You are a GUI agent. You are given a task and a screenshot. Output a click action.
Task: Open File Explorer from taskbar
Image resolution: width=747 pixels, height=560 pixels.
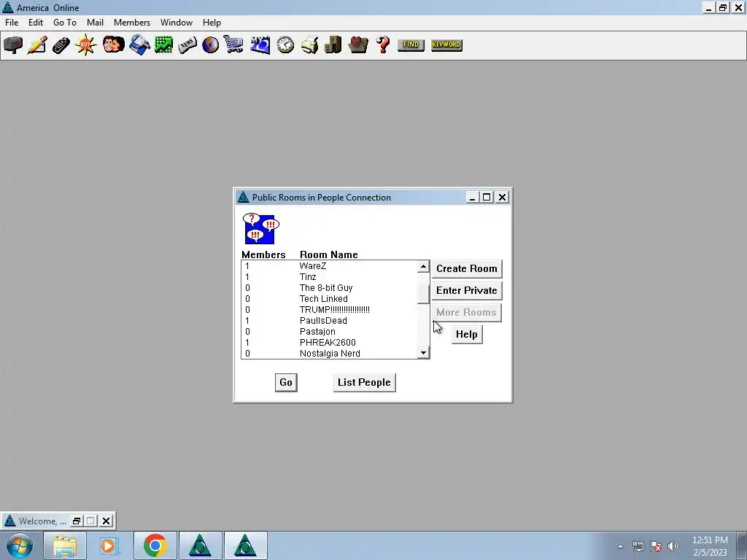pyautogui.click(x=65, y=545)
